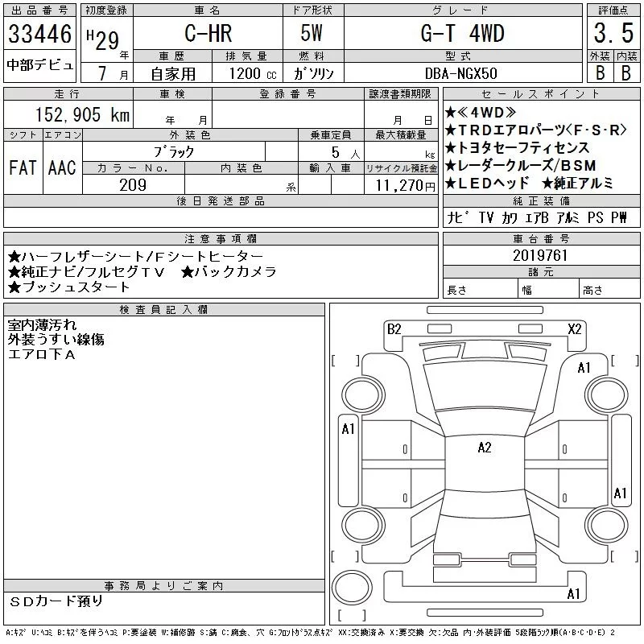The height and width of the screenshot is (644, 644).
Task: Select the ハーフレザーシート/Fシートヒーター note
Action: pyautogui.click(x=135, y=257)
